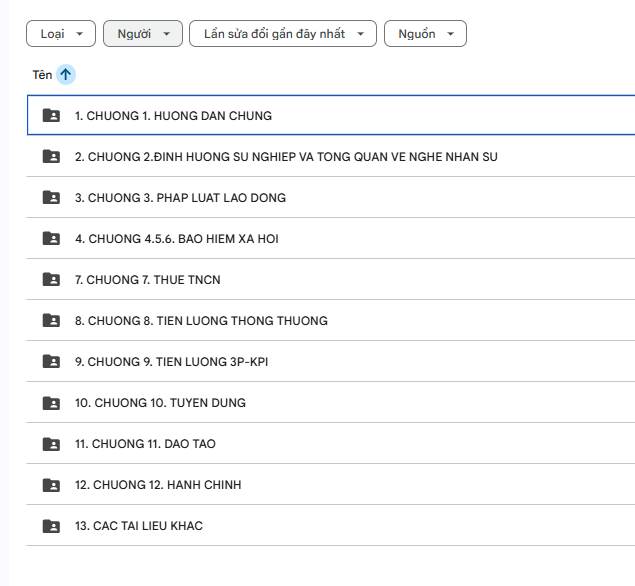
Task: Open the Loại filter dropdown
Action: point(61,34)
